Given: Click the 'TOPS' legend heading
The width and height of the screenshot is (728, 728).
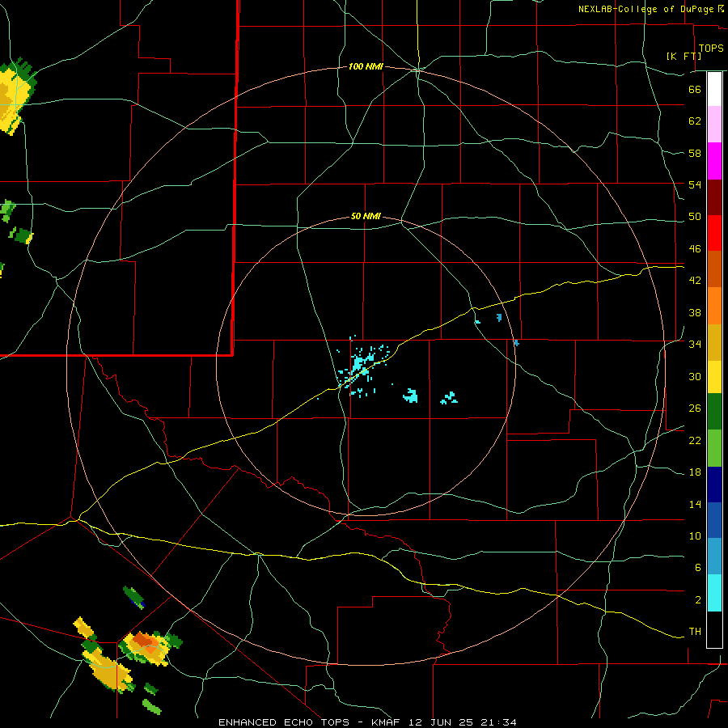Looking at the screenshot, I should point(711,48).
